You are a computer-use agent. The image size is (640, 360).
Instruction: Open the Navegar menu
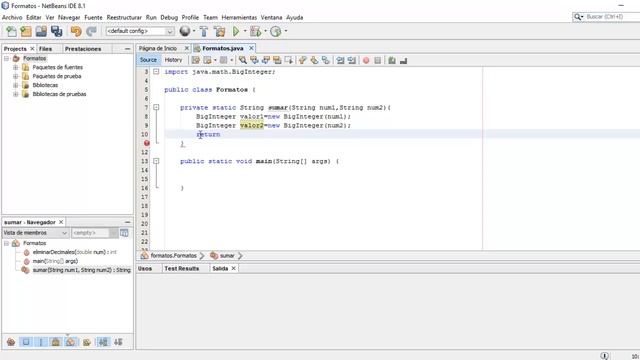point(69,18)
